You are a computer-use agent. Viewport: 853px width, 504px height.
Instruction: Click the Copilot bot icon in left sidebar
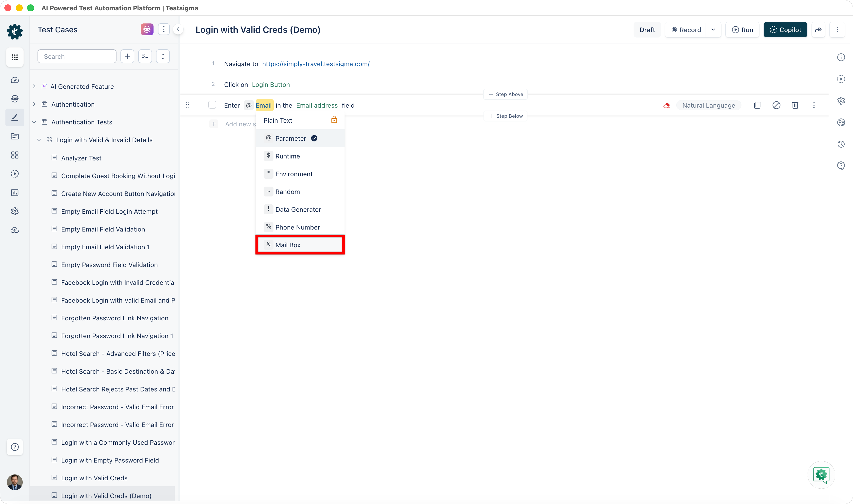tap(15, 98)
